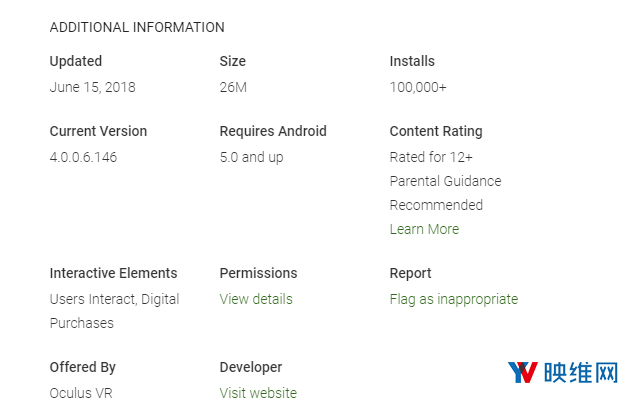Viewport: 640px width, 405px height.
Task: Select the 5.0 and up text
Action: [x=251, y=157]
